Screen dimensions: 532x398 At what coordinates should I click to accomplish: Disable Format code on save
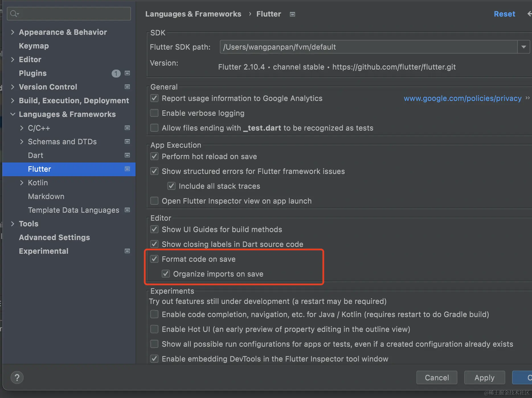[154, 259]
